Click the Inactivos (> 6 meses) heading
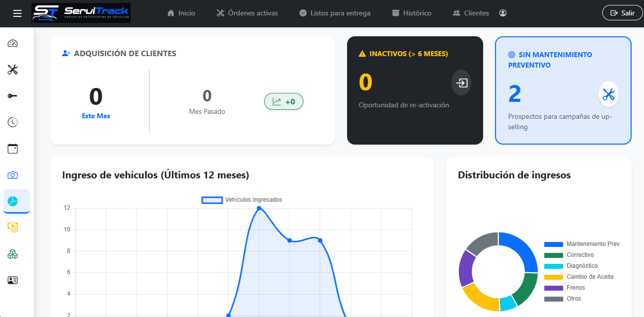Viewport: 644px width, 317px height. click(x=403, y=54)
